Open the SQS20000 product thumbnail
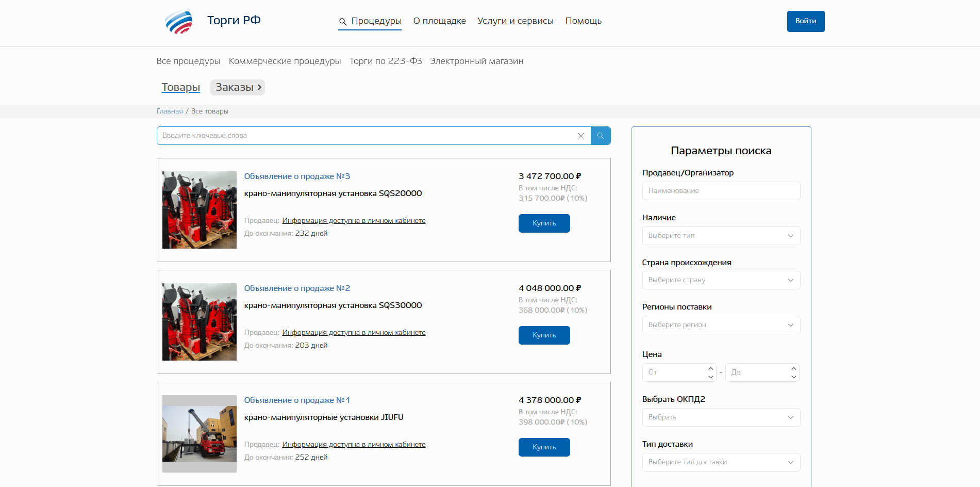This screenshot has width=980, height=487. coord(200,210)
